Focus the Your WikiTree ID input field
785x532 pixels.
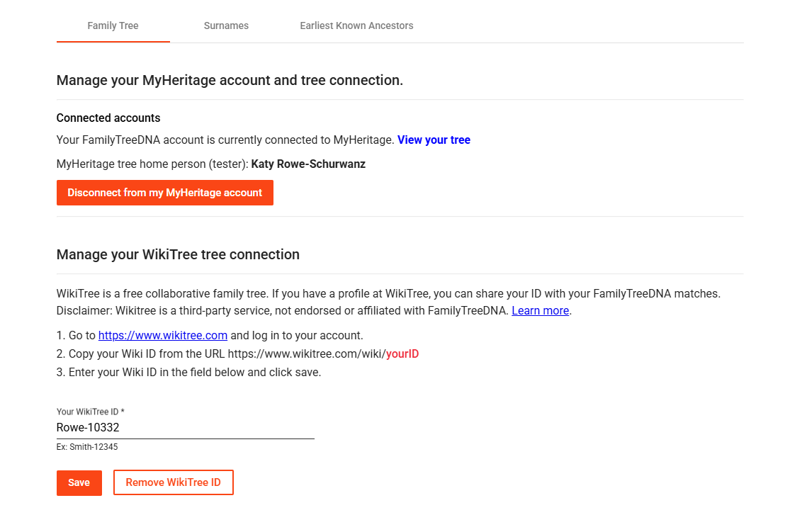point(185,427)
